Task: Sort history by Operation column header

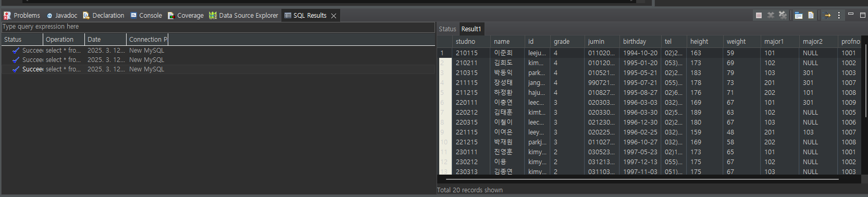Action: [64, 40]
